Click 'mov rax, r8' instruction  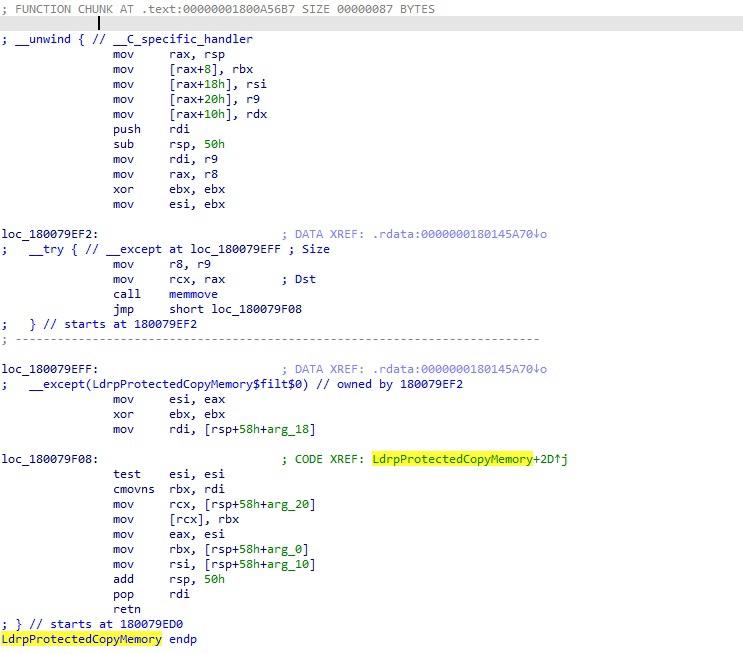pyautogui.click(x=165, y=174)
